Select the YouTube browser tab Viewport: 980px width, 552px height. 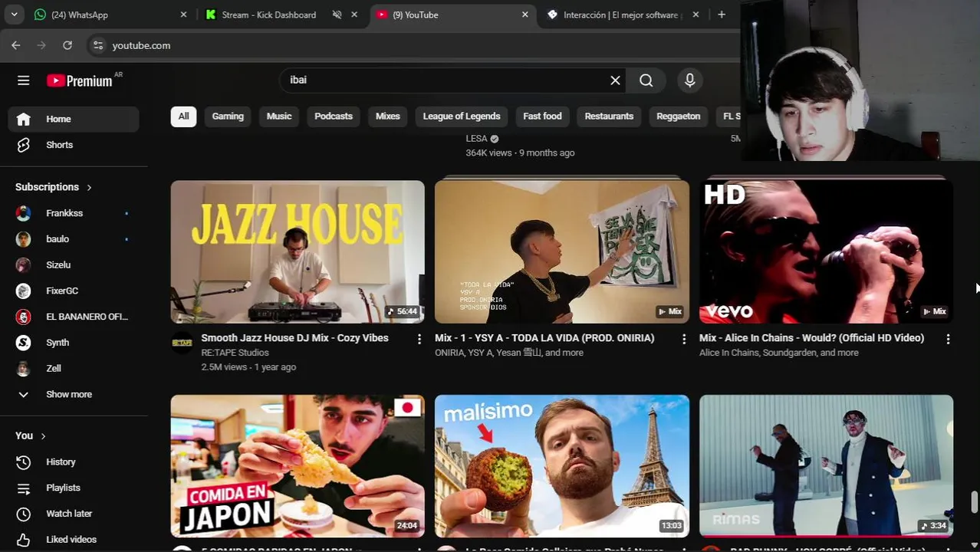(452, 15)
